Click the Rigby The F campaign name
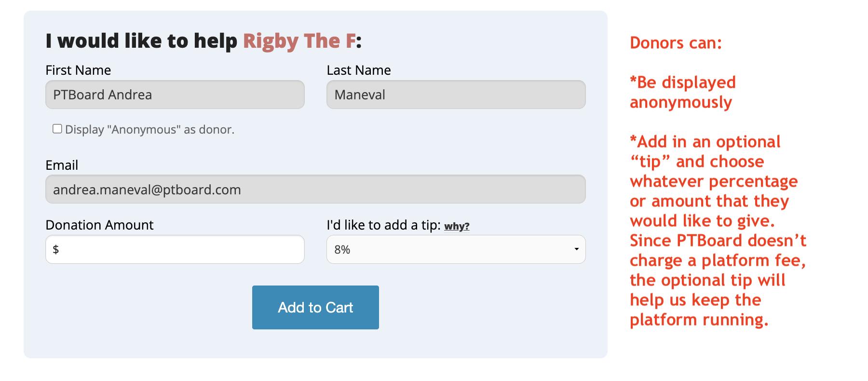 [299, 41]
